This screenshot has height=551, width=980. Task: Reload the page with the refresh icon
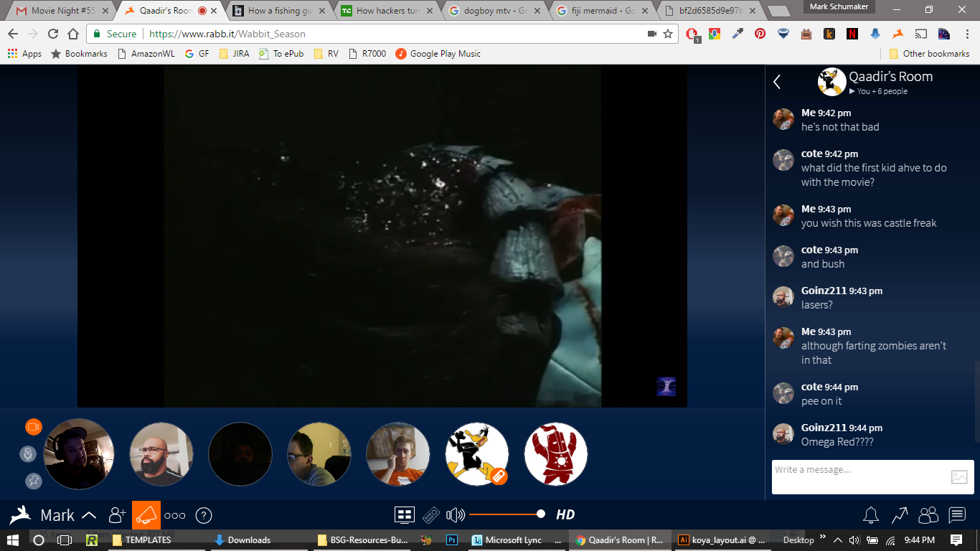[x=53, y=34]
